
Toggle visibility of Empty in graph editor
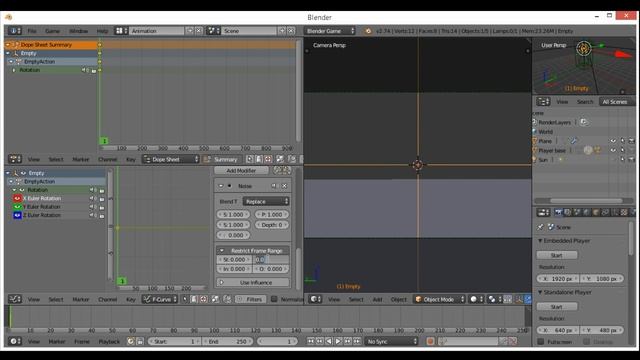pyautogui.click(x=23, y=173)
